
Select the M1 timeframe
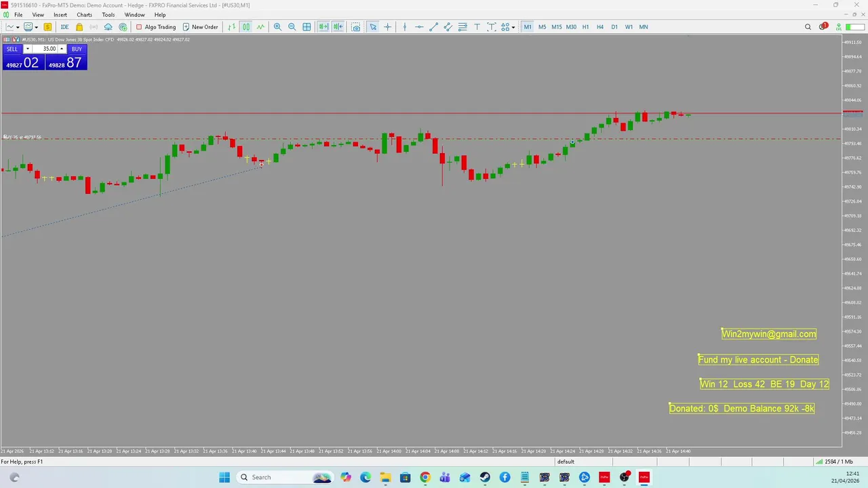(528, 27)
